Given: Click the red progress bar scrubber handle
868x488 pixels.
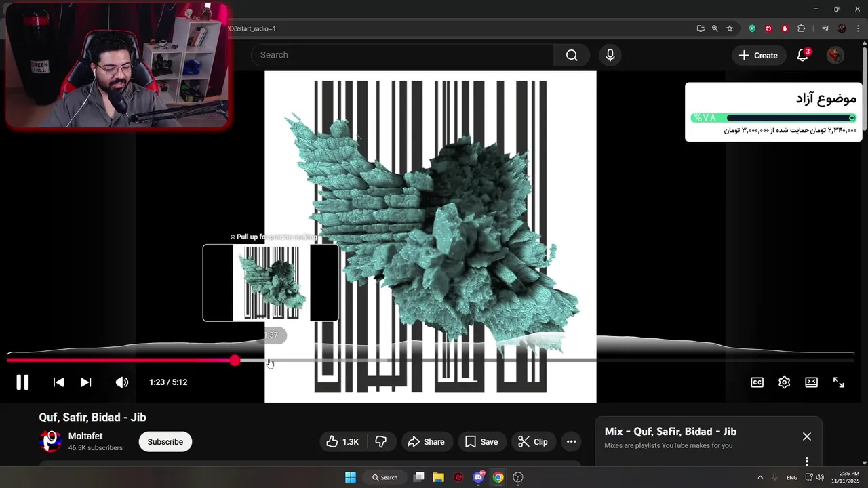Looking at the screenshot, I should 235,361.
